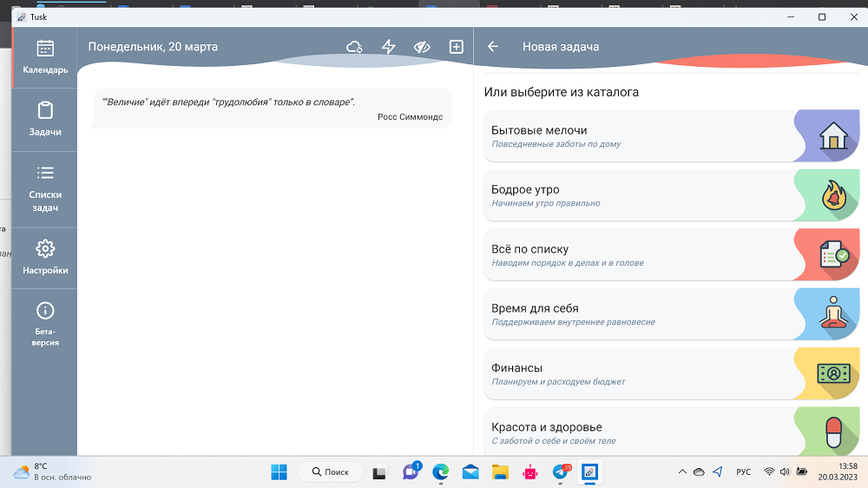
Task: Open Настройки from the sidebar
Action: click(x=45, y=258)
